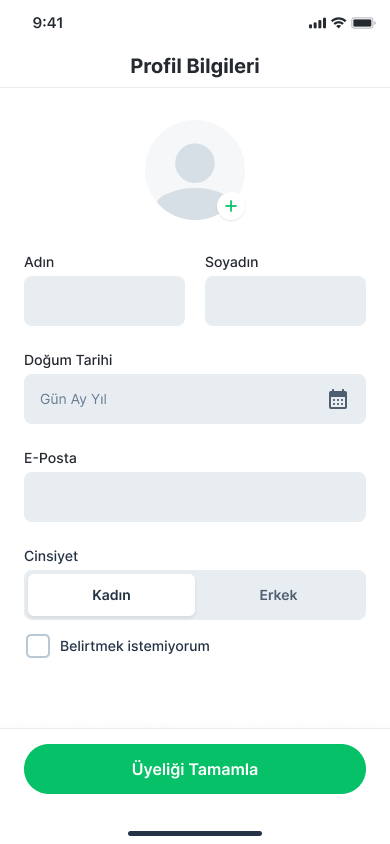390x844 pixels.
Task: Tap the Belirtmek istemiyorum label text
Action: tap(134, 646)
